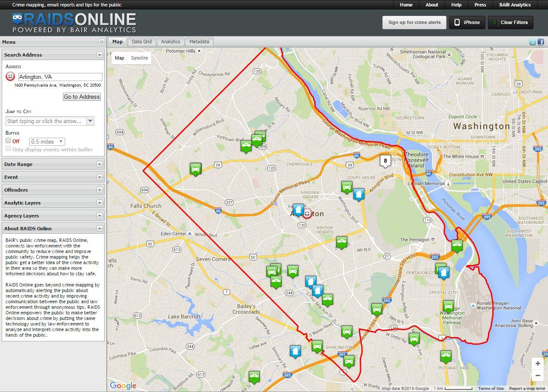Expand the Date Range panel
Image resolution: width=548 pixels, height=392 pixels.
pyautogui.click(x=99, y=164)
